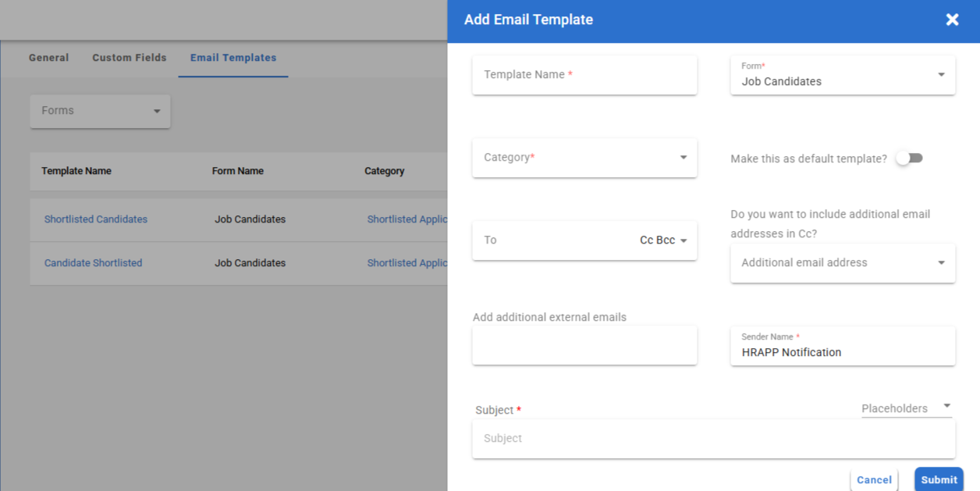This screenshot has height=491, width=980.
Task: Click the To recipients field
Action: pos(552,240)
